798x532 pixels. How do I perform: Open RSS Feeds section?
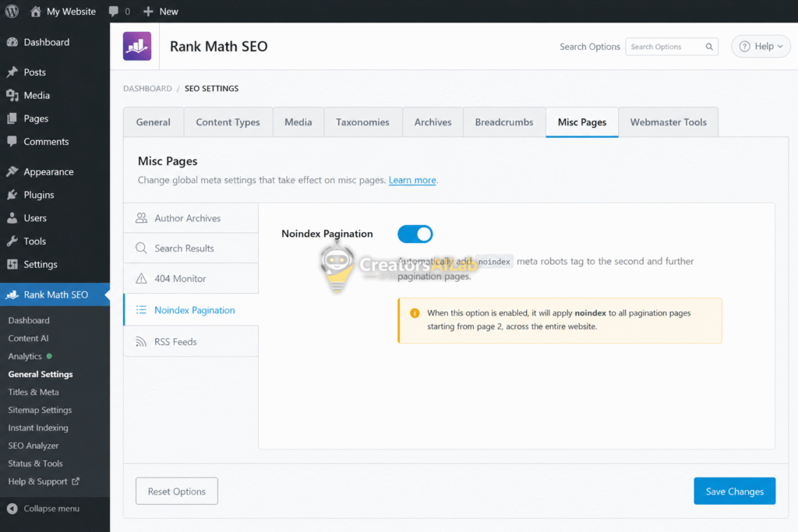pos(192,342)
